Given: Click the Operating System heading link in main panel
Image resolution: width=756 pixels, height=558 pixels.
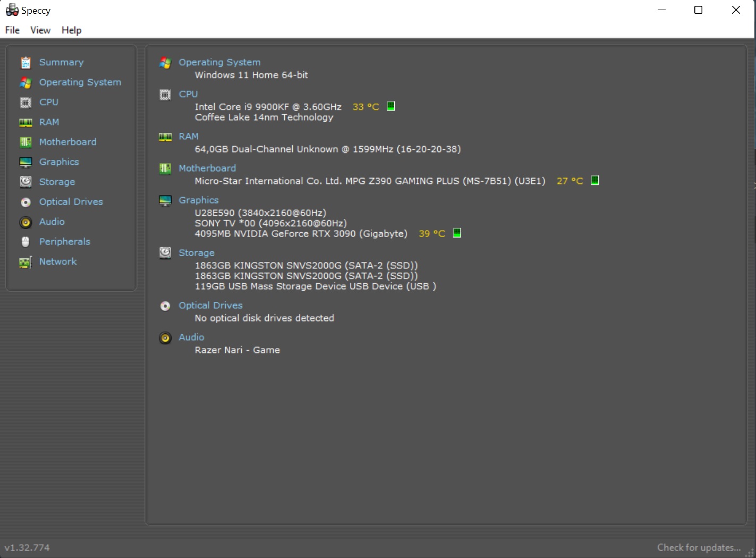Looking at the screenshot, I should point(219,62).
